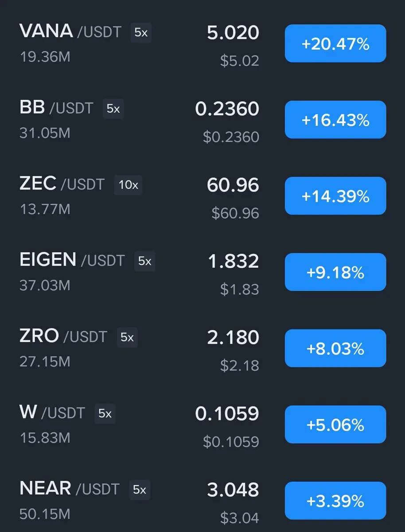405x532 pixels.
Task: Select the 5x badge next to ZRO
Action: click(127, 338)
